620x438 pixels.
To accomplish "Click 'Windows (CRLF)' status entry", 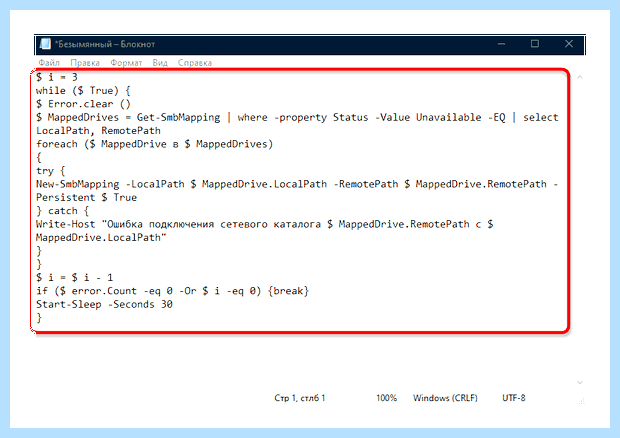I will [x=445, y=398].
